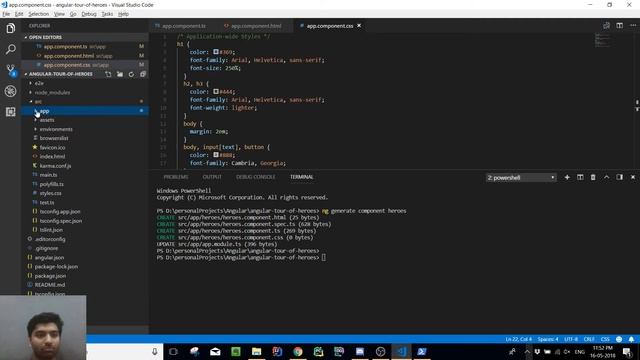The image size is (640, 360).
Task: Open package.json in the explorer
Action: coord(50,276)
